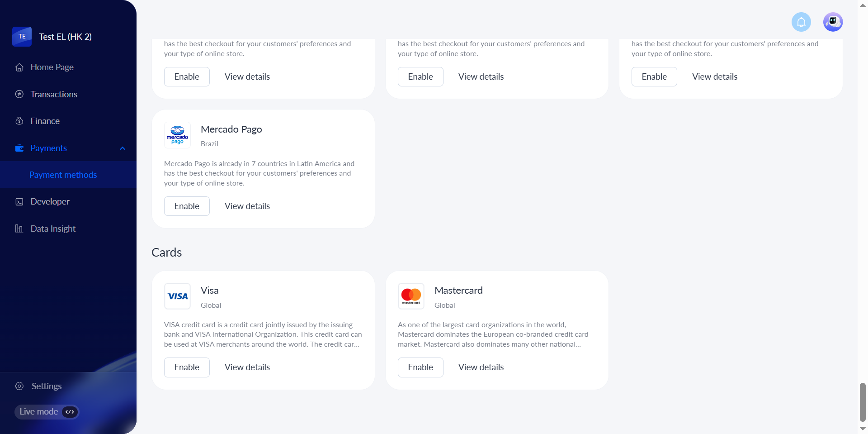Open Transactions in the sidebar
This screenshot has height=434, width=868.
coord(54,94)
